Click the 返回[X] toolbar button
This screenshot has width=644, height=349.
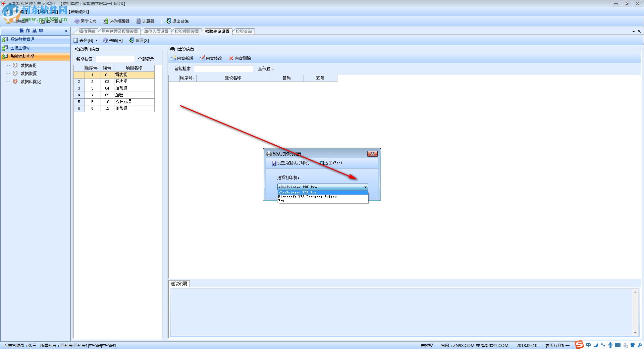(x=139, y=40)
